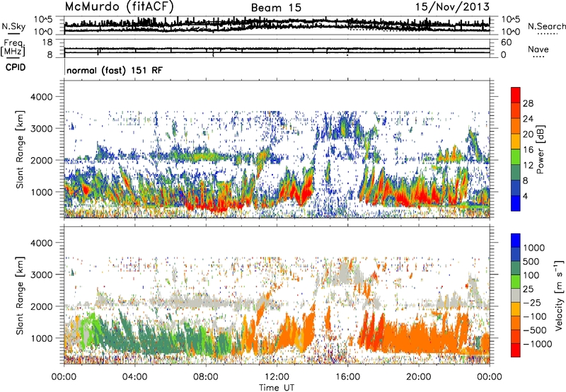Click the '20:00' time axis label
Screen dimensions: 566x392
(x=419, y=377)
